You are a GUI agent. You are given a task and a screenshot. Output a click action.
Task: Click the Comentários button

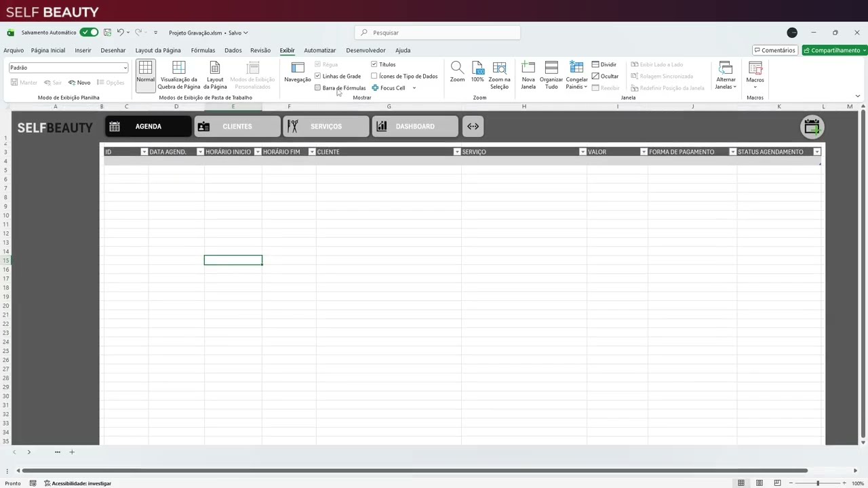point(774,50)
